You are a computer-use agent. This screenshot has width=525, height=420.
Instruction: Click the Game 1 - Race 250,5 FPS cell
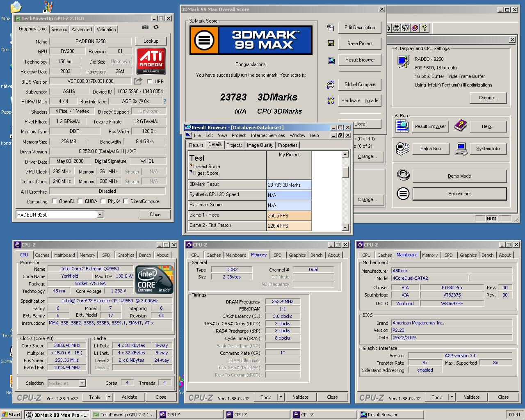click(289, 215)
